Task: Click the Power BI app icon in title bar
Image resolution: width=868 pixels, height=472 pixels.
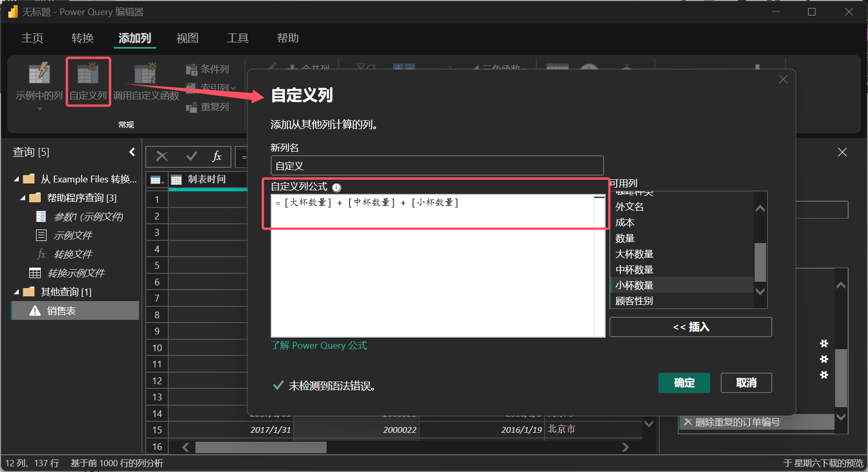Action: pos(13,11)
